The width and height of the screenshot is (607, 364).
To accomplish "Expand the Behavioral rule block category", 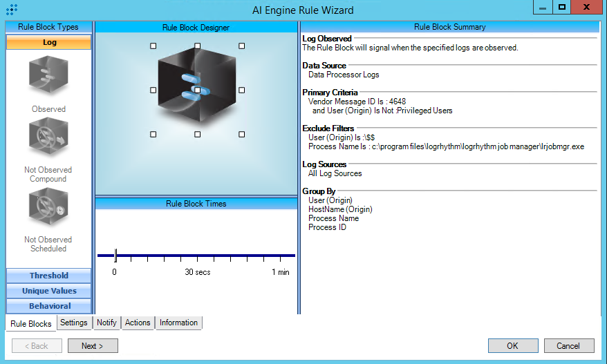I will pos(48,306).
